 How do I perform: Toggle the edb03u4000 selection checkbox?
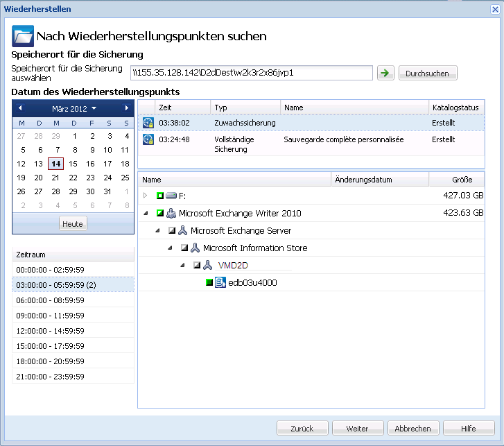pos(209,282)
